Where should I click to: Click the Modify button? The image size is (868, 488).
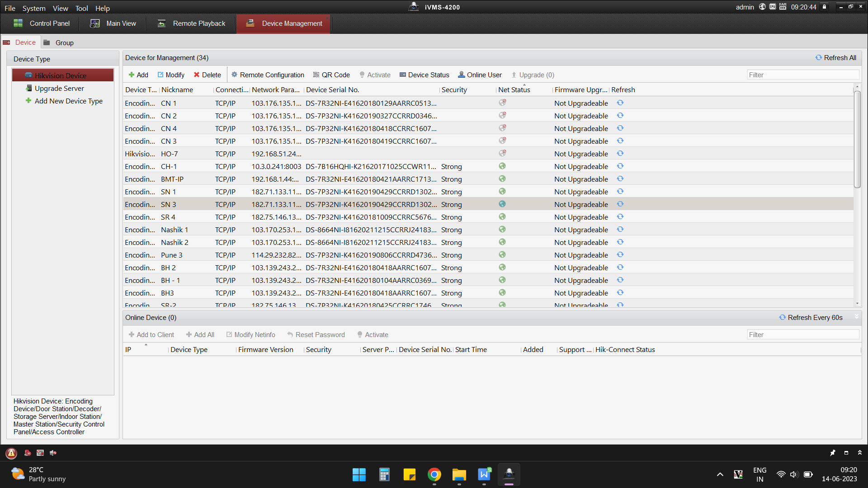click(x=171, y=75)
